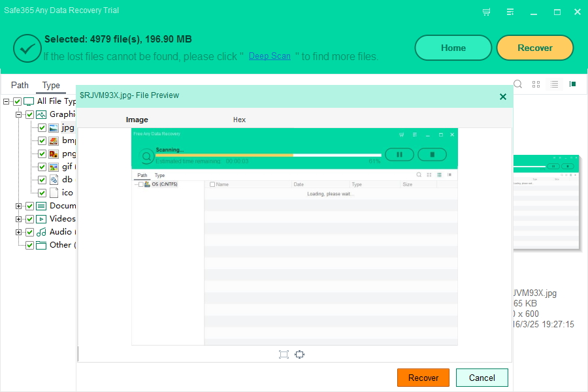588x392 pixels.
Task: Uncheck the jpg checkbox
Action: tap(42, 128)
